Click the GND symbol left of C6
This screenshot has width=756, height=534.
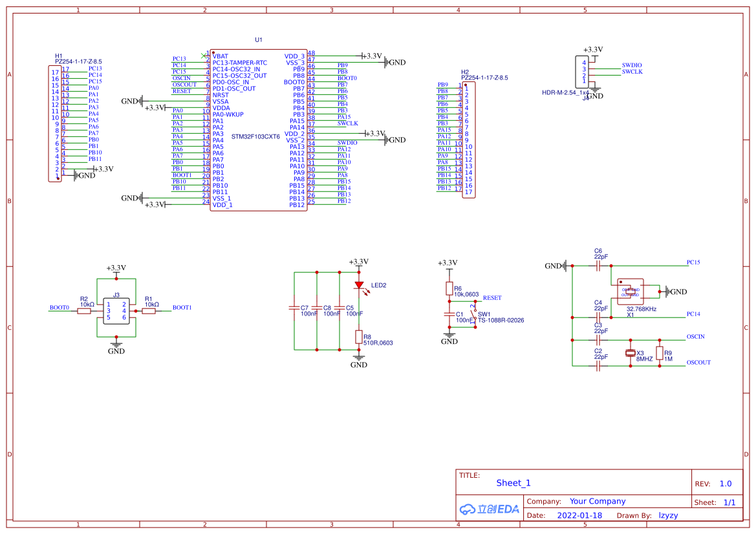556,266
